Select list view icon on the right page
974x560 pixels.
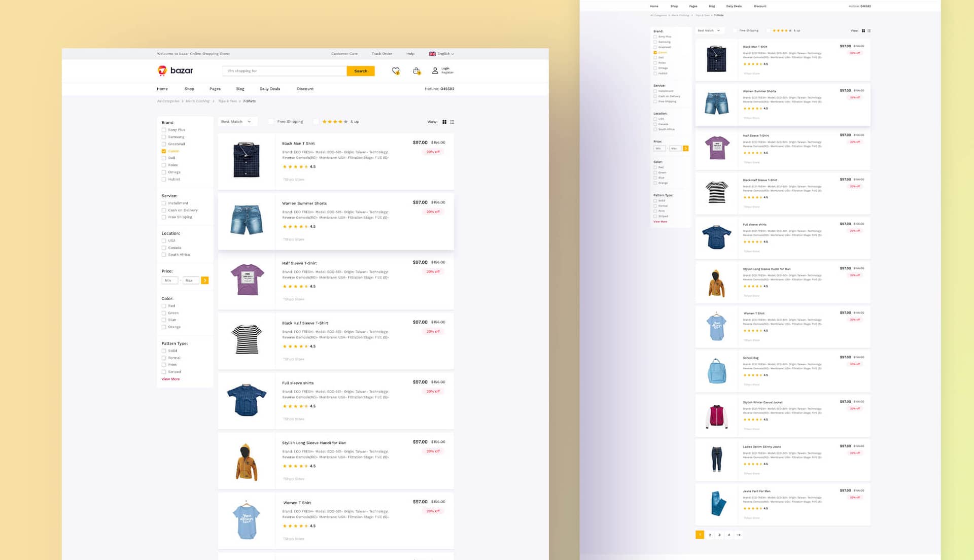[869, 31]
